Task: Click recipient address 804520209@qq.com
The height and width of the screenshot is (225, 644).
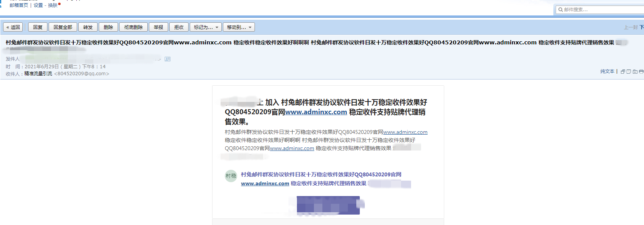Action: click(82, 73)
